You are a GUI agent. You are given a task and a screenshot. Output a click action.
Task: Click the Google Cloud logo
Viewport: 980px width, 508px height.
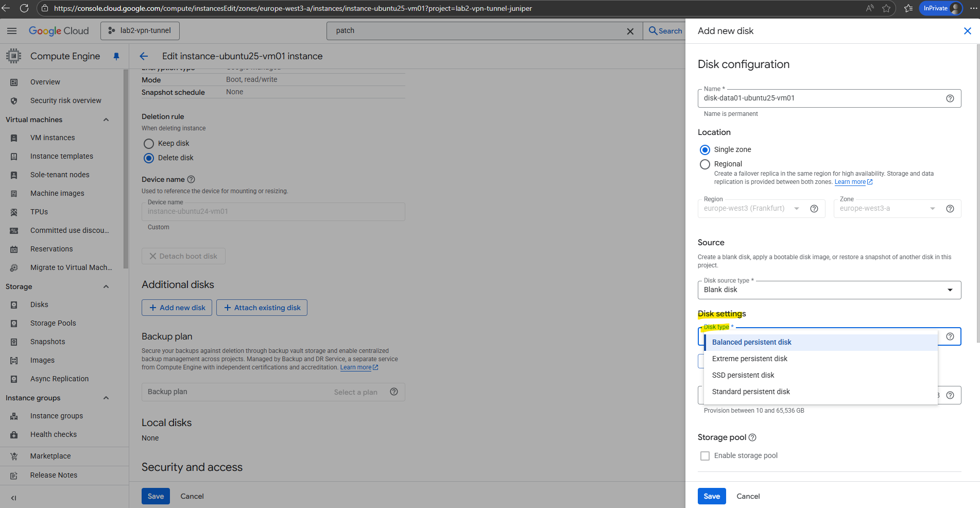(59, 31)
